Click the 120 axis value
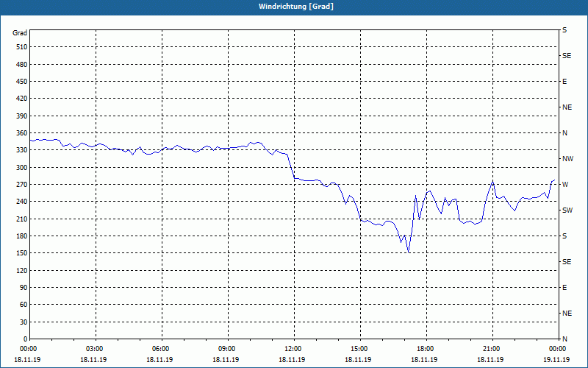This screenshot has height=368, width=588. click(22, 270)
